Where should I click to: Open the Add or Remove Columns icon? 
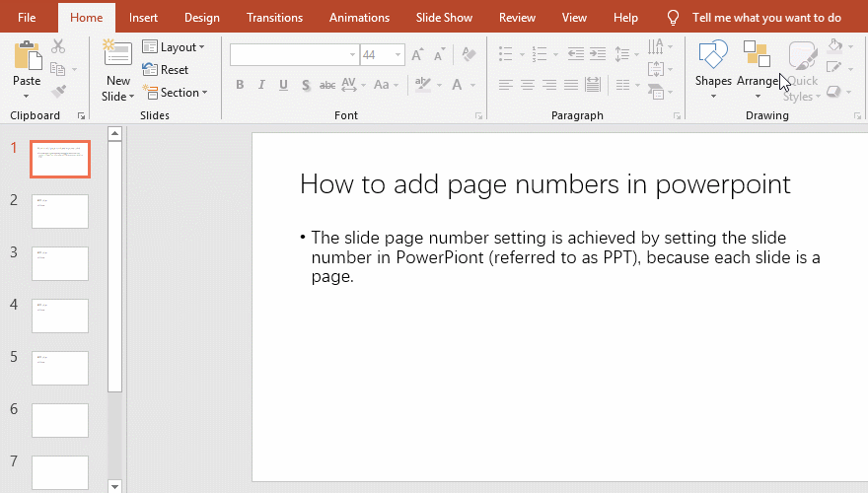coord(623,85)
